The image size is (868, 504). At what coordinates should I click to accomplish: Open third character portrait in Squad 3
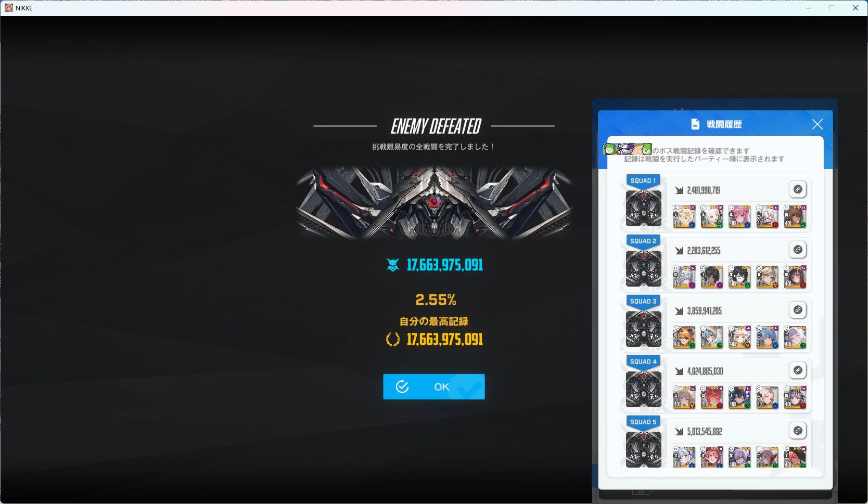[739, 337]
